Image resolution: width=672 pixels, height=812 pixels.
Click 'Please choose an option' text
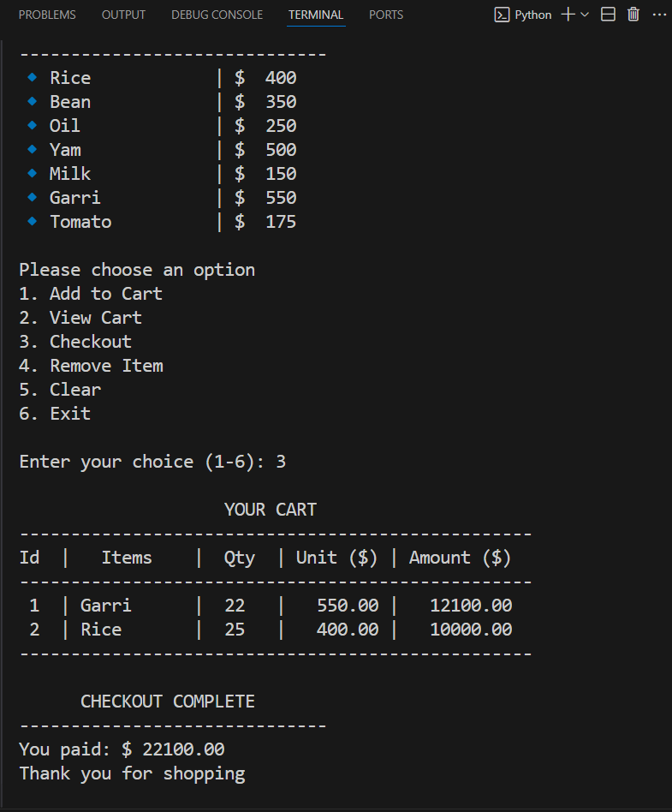[137, 271]
